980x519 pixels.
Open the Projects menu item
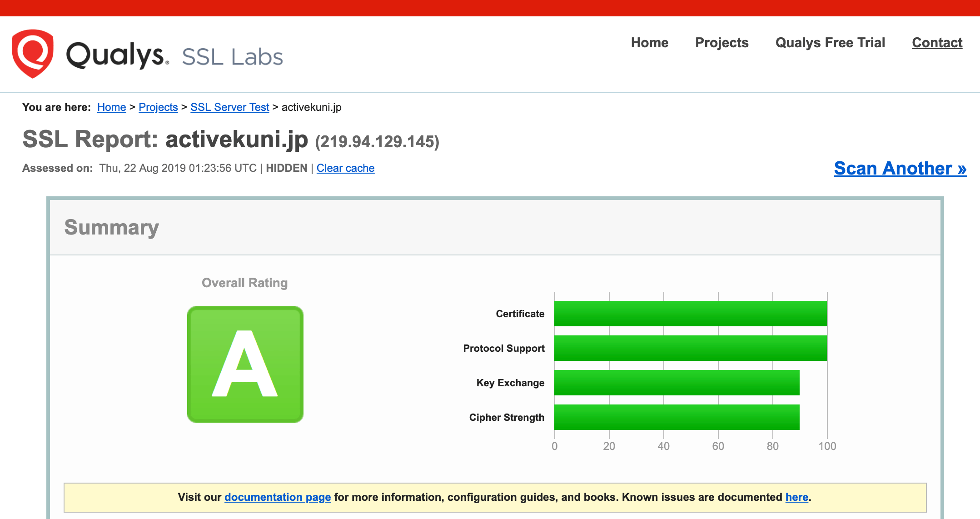point(722,43)
